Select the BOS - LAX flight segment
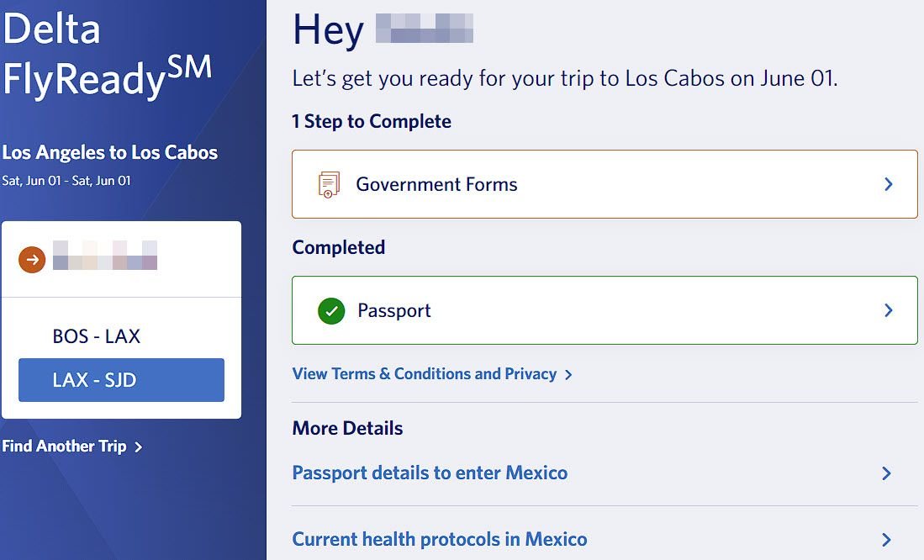This screenshot has height=560, width=924. pos(96,336)
